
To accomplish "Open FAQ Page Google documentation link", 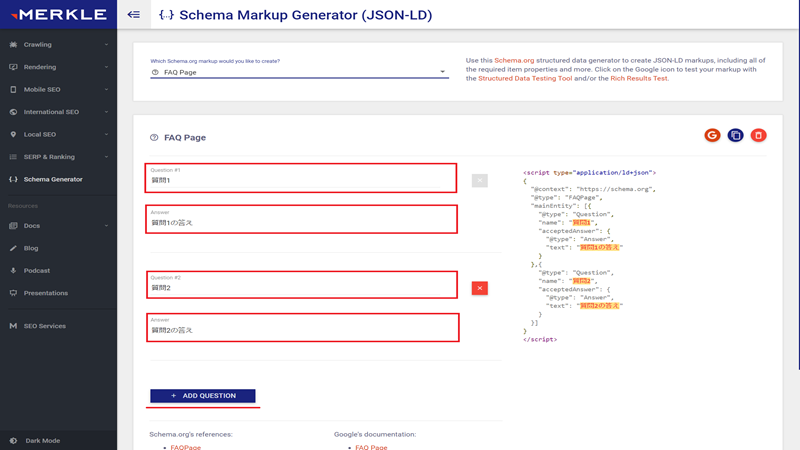I will coord(371,447).
